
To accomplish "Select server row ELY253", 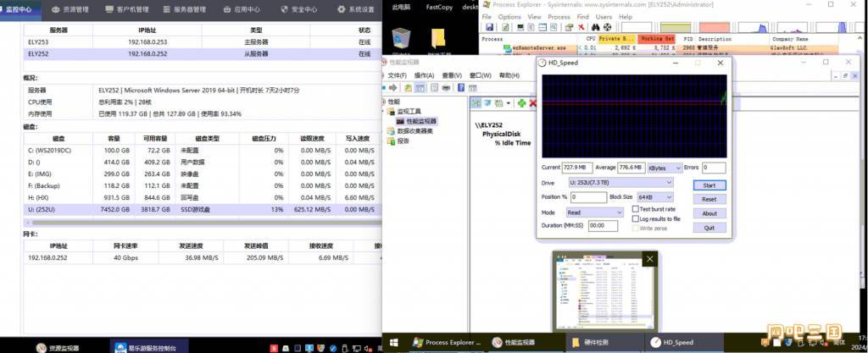I will tap(203, 42).
